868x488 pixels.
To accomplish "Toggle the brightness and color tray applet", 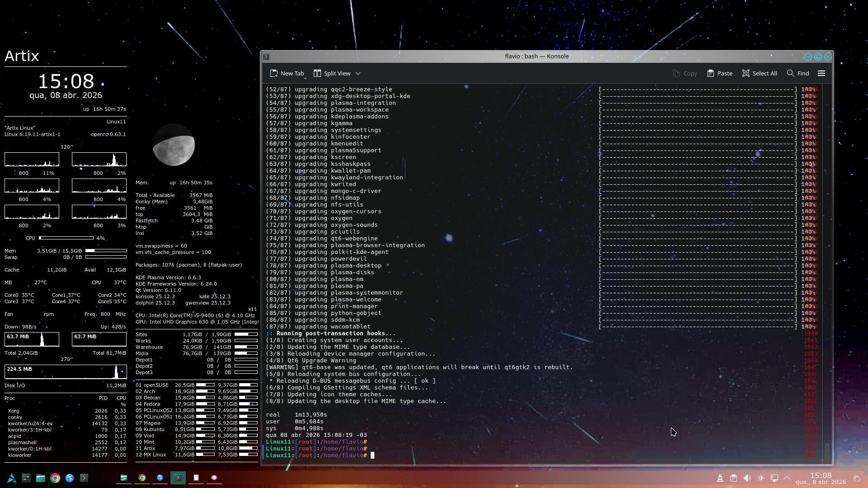I will point(761,478).
